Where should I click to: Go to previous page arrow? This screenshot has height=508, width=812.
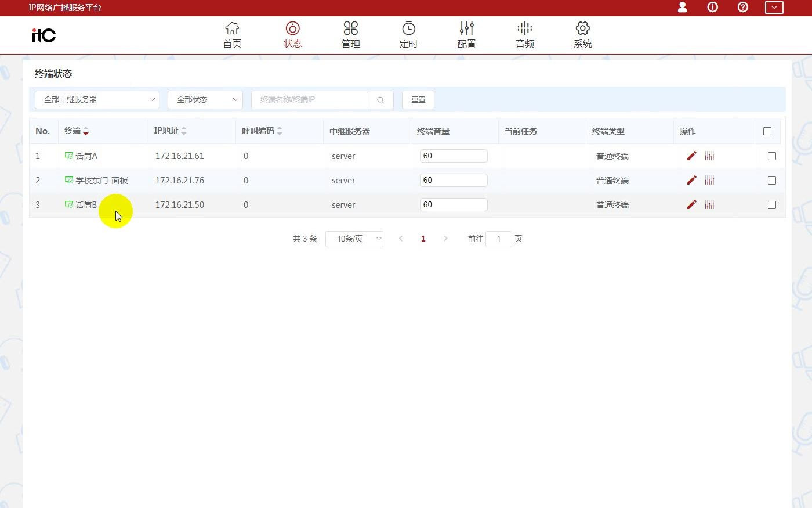401,239
